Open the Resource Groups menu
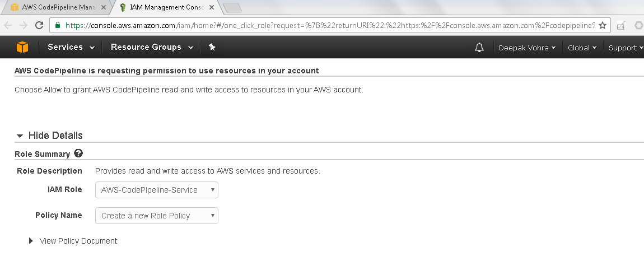 point(152,47)
